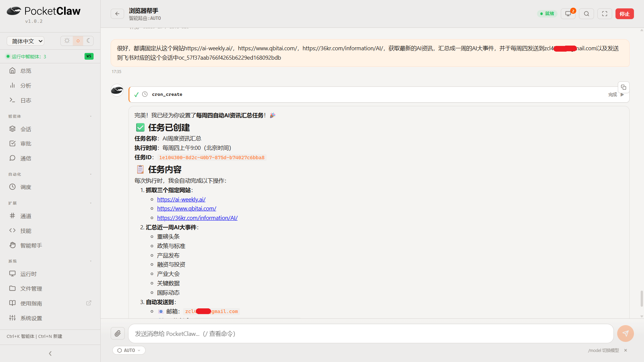
Task: Click the v1.0.2 version label
Action: tap(34, 21)
